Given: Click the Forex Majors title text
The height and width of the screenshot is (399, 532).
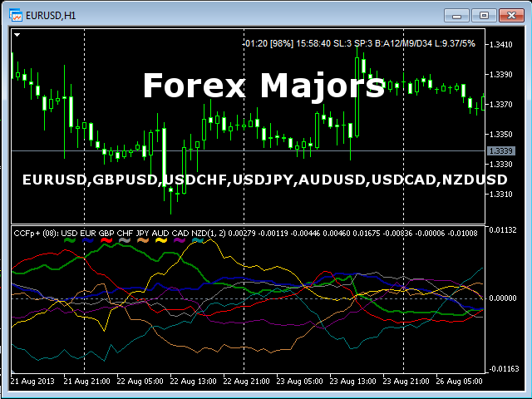Looking at the screenshot, I should 264,86.
